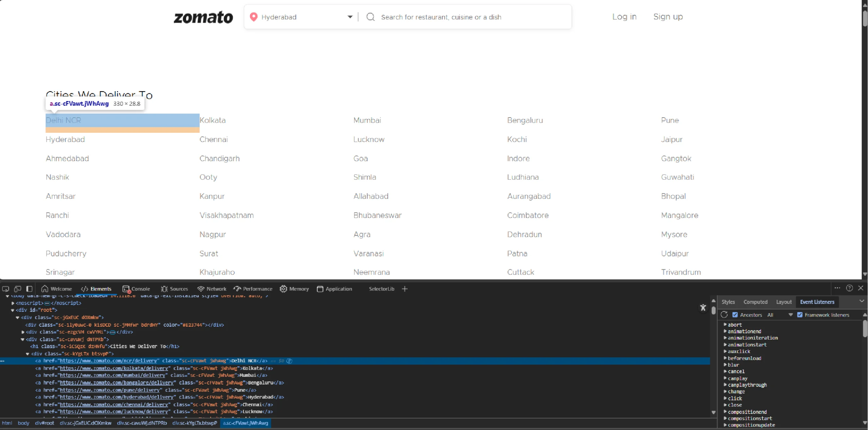Click the search magnifier icon in header
Image resolution: width=868 pixels, height=430 pixels.
pyautogui.click(x=371, y=17)
